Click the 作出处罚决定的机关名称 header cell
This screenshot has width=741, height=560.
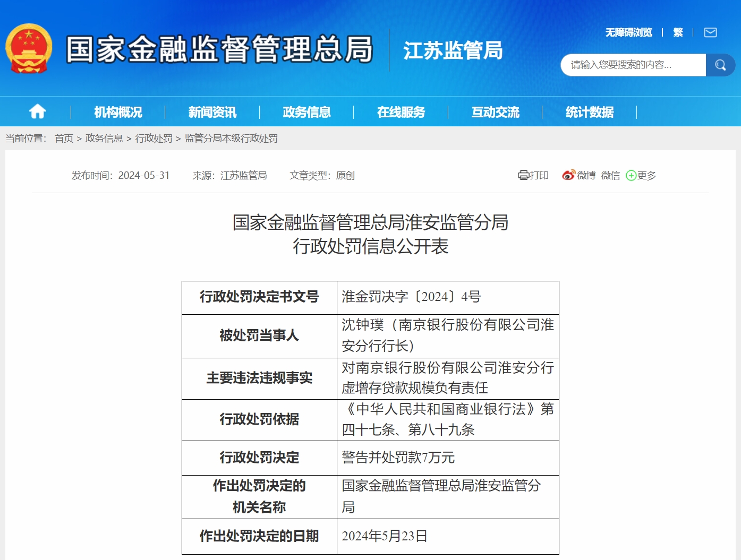pyautogui.click(x=259, y=497)
